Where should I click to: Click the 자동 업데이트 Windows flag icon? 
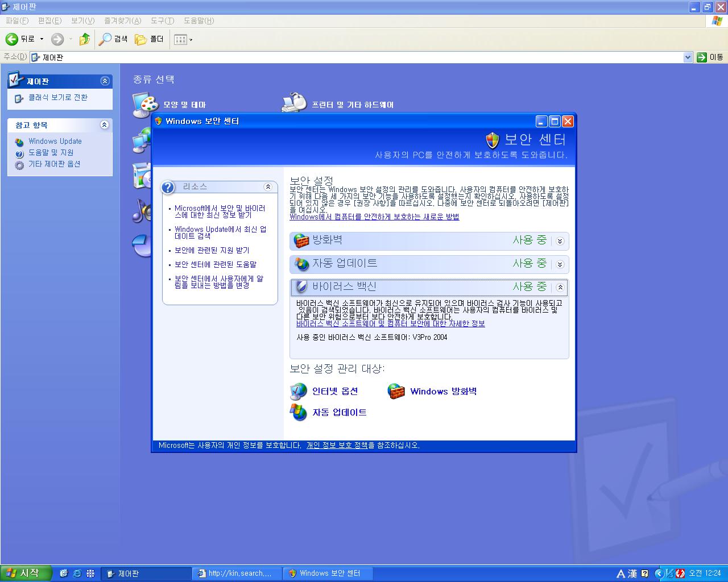pos(298,412)
